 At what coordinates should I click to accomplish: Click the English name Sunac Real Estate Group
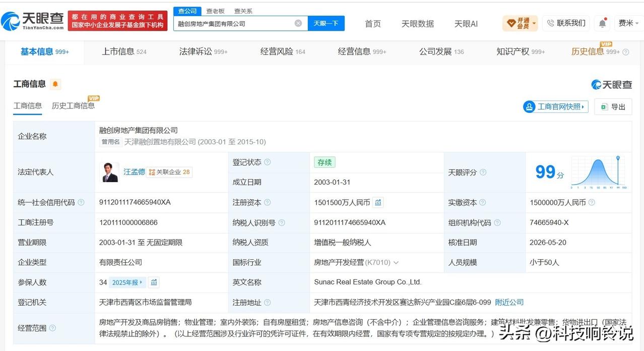pyautogui.click(x=368, y=282)
